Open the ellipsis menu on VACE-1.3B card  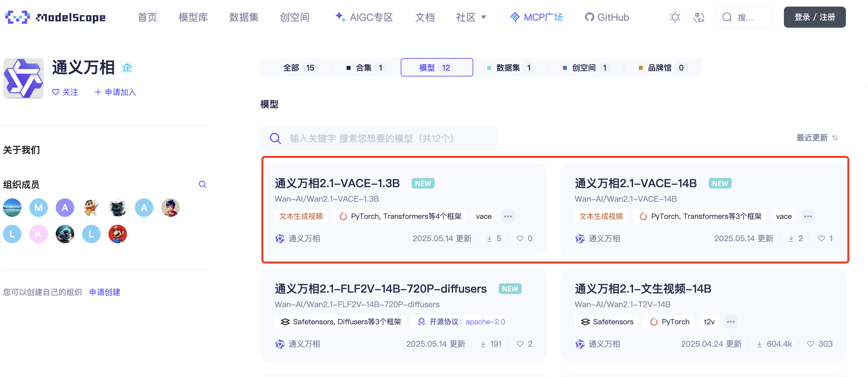[508, 217]
